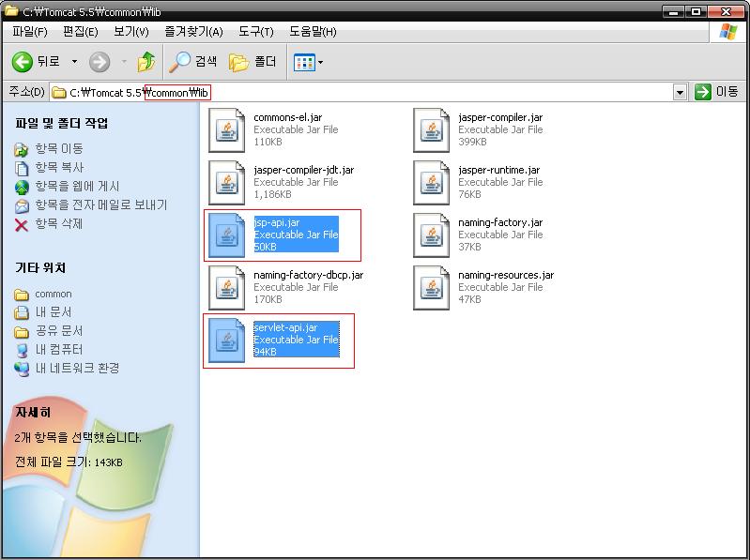Maximize the Explorer window

pos(696,11)
